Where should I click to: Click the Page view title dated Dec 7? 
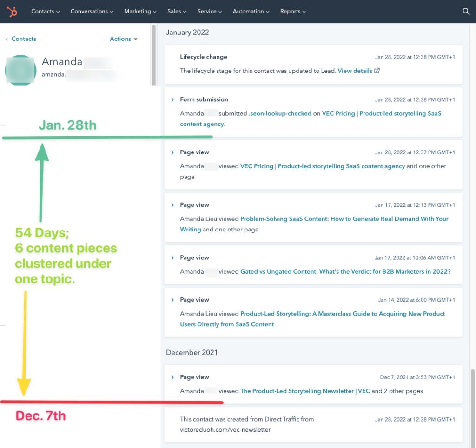194,377
